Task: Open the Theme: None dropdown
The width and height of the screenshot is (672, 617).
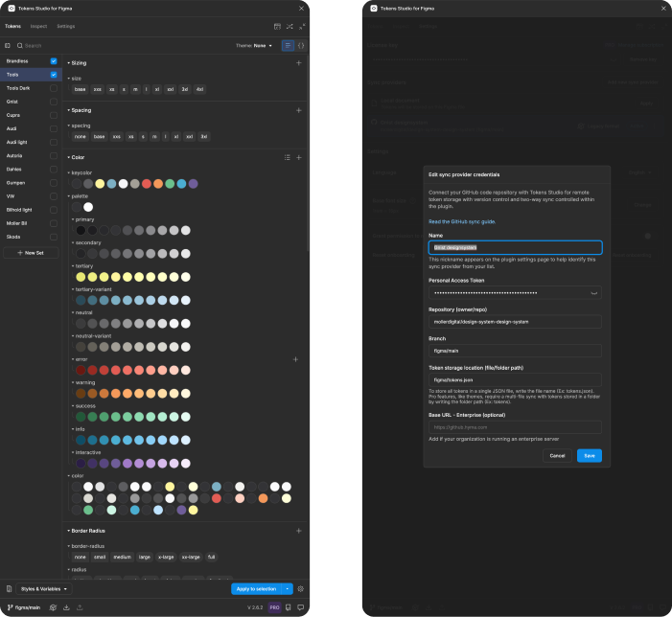Action: tap(254, 45)
